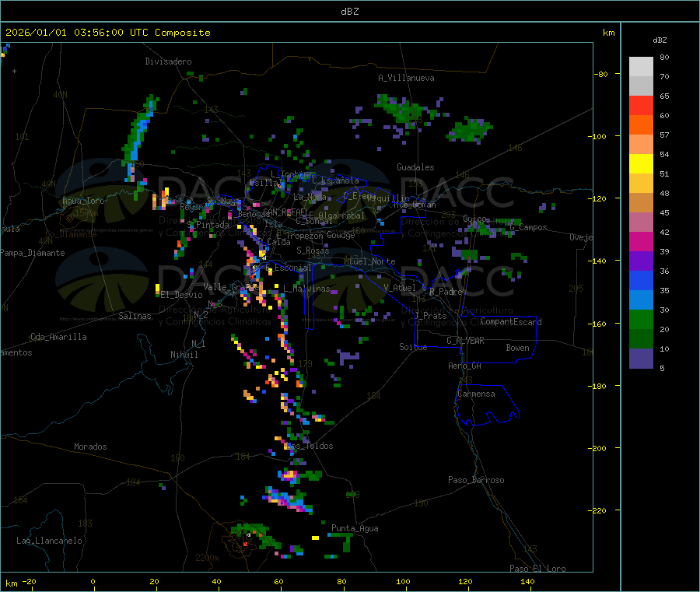Click the dBZ heading above the color scale
The width and height of the screenshot is (700, 592).
click(x=660, y=40)
